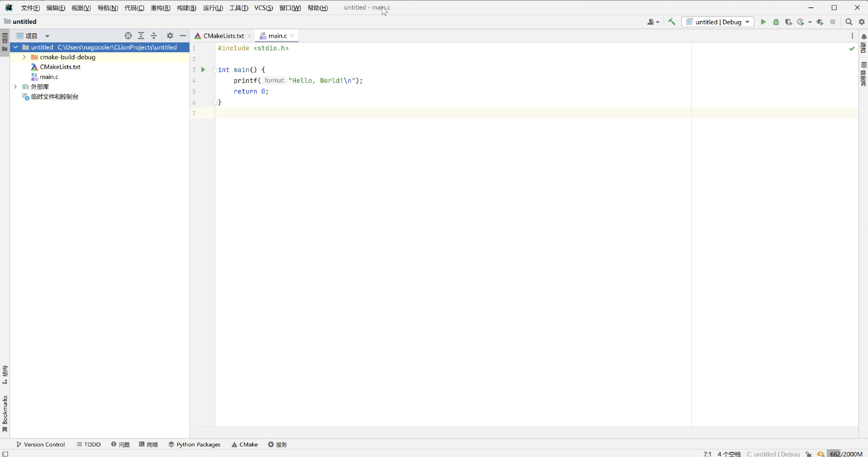Open Python Packages tool window
This screenshot has width=868, height=457.
[194, 444]
